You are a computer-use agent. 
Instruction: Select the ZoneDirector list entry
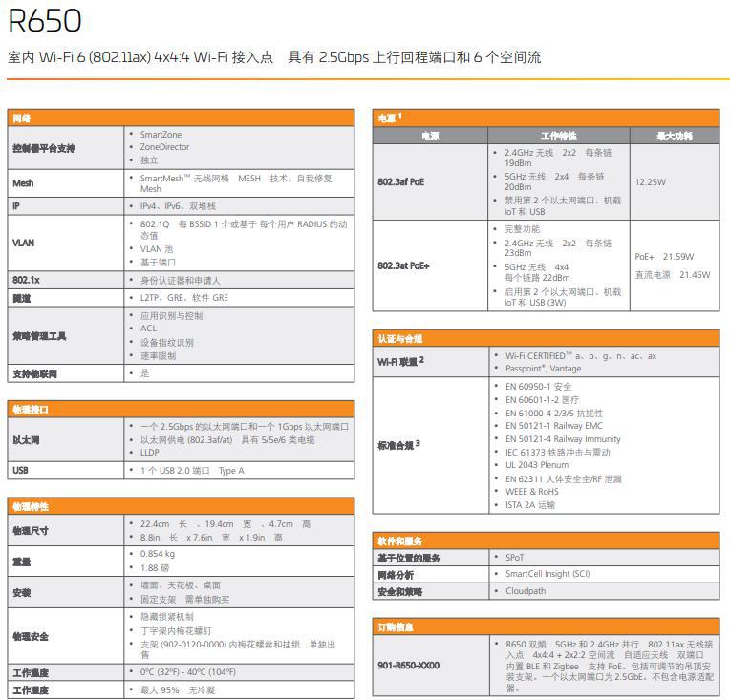tap(164, 147)
